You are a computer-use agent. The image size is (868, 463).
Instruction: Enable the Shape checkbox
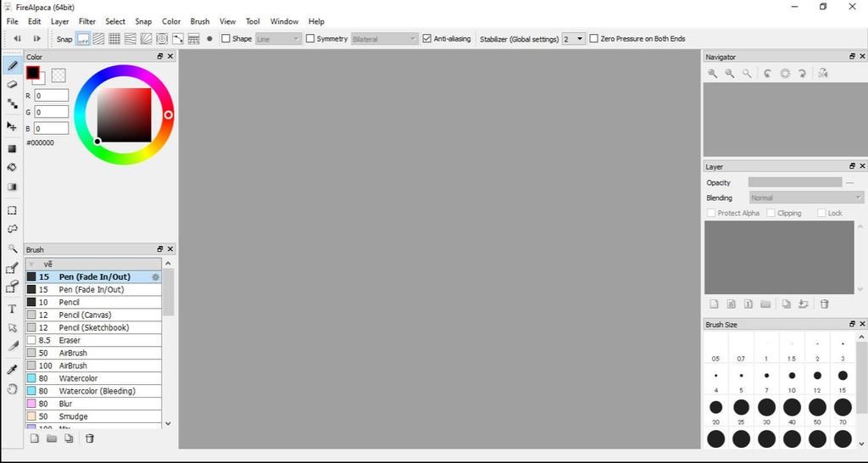click(x=225, y=39)
